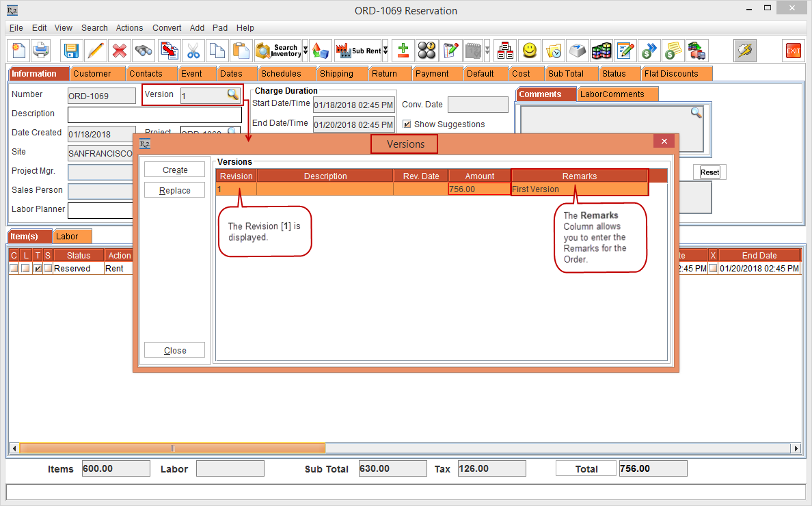Screen dimensions: 812x506
Task: Click the Replace button in Versions dialog
Action: pyautogui.click(x=174, y=191)
